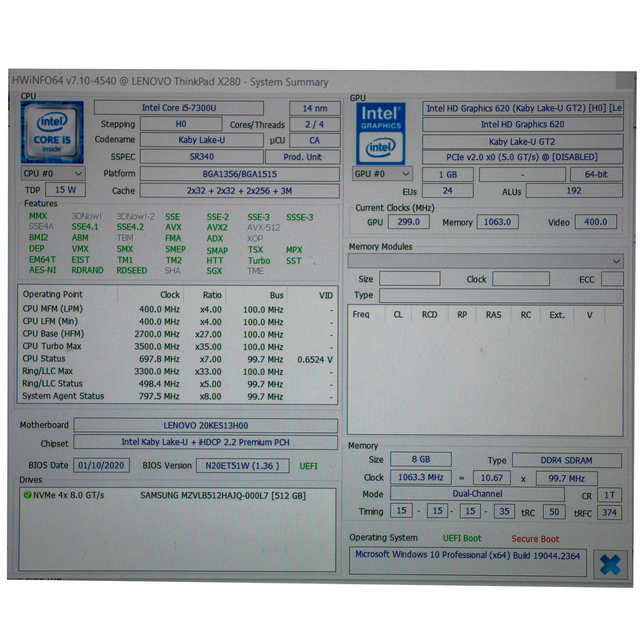Click the RDSEED feature label

[x=132, y=270]
